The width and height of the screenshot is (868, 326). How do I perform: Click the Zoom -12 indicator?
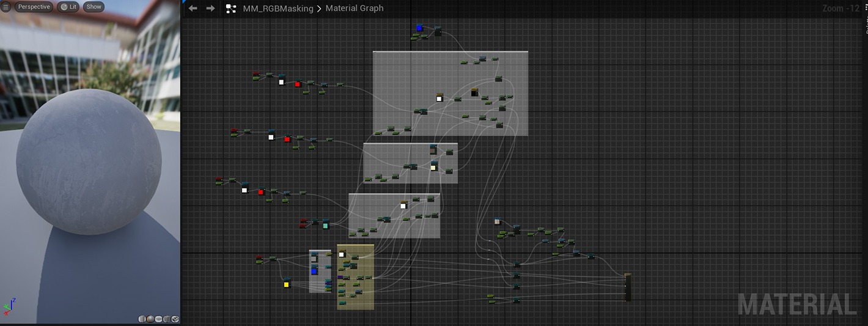tap(841, 9)
